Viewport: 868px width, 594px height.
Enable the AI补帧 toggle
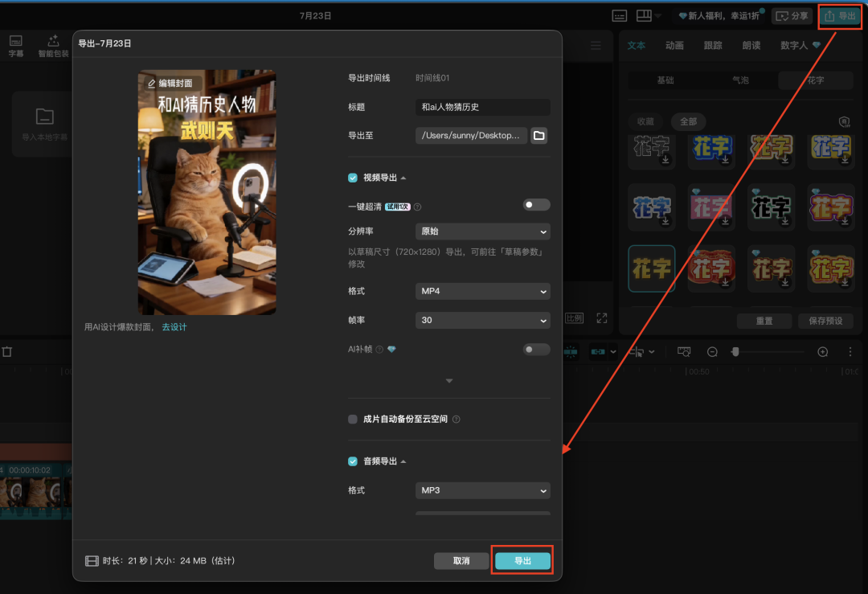(x=536, y=350)
